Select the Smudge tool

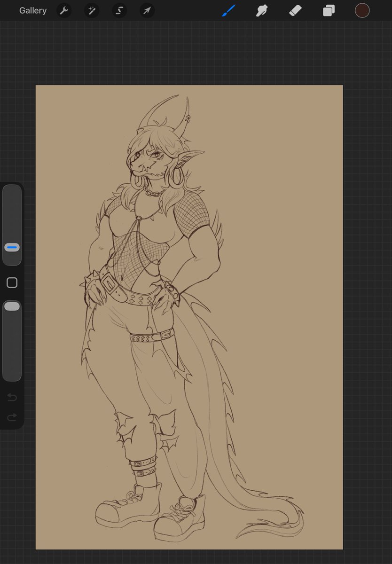coord(261,10)
